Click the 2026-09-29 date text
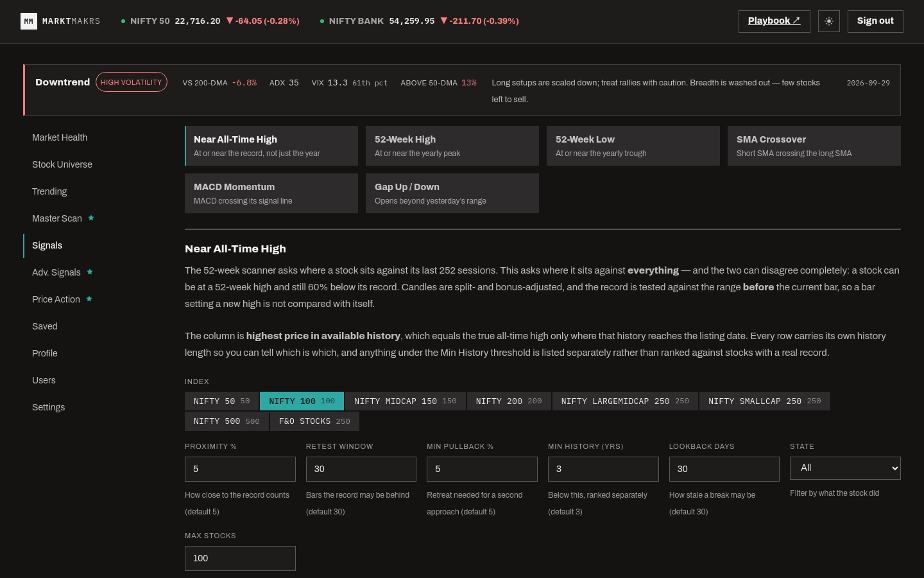This screenshot has height=578, width=924. [x=868, y=83]
